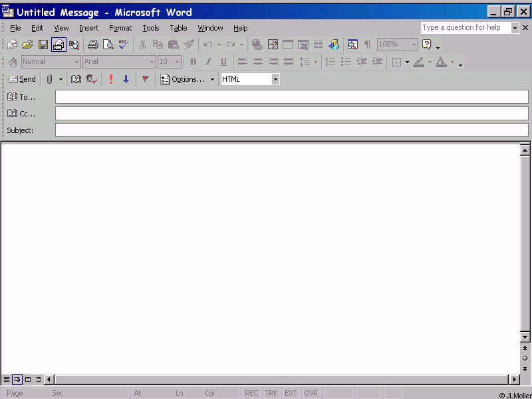Click the Cc... recipients button

(x=21, y=114)
